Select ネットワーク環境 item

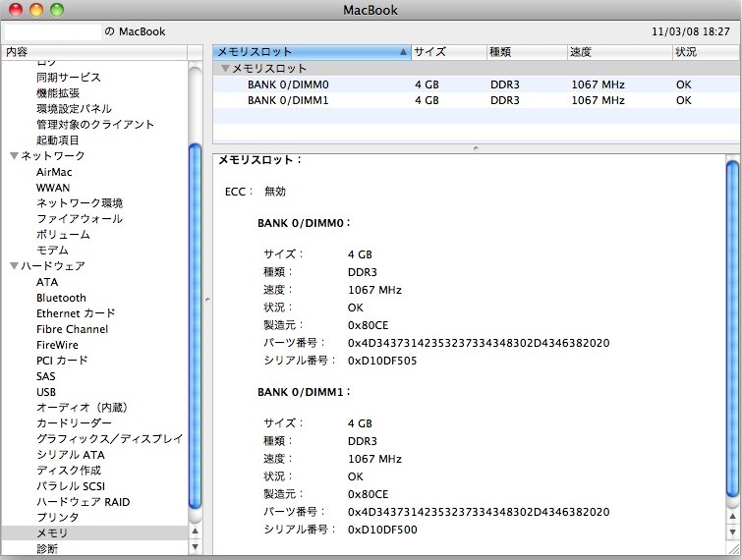coord(80,203)
